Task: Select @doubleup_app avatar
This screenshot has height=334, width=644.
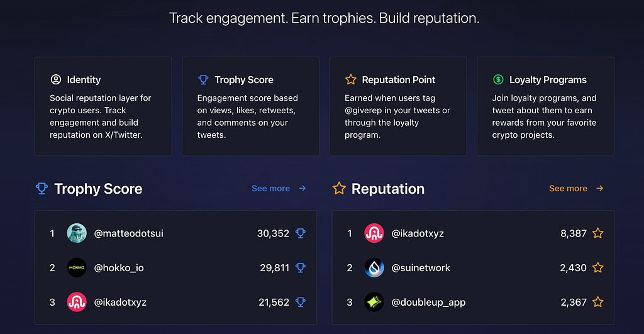Action: 374,303
